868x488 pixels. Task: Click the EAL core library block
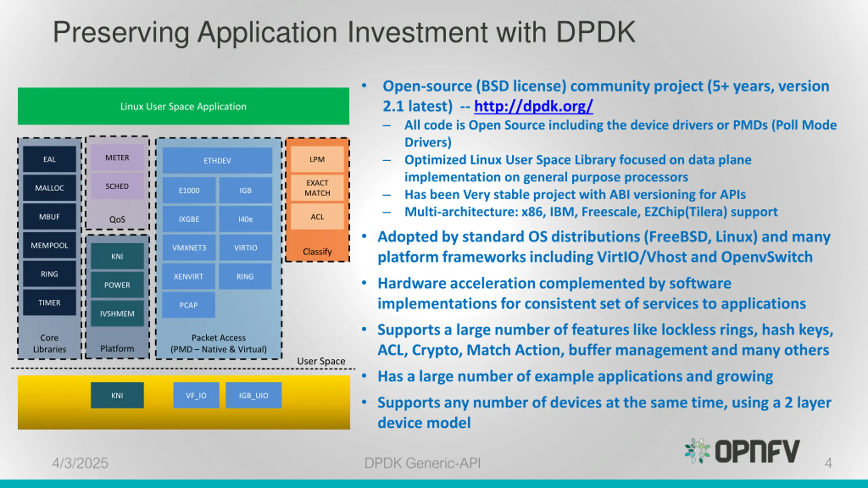click(50, 159)
